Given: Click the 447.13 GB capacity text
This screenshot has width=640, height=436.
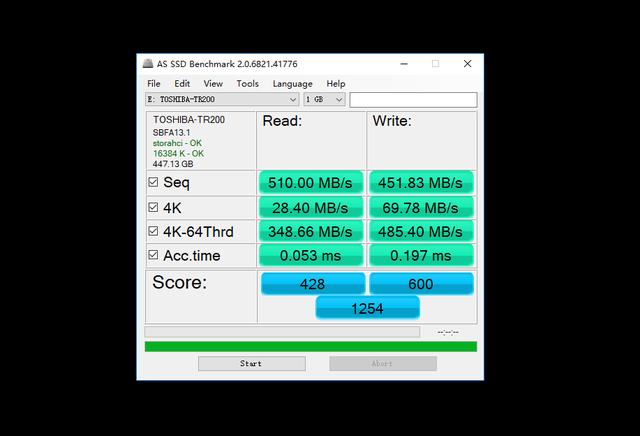Looking at the screenshot, I should click(173, 164).
